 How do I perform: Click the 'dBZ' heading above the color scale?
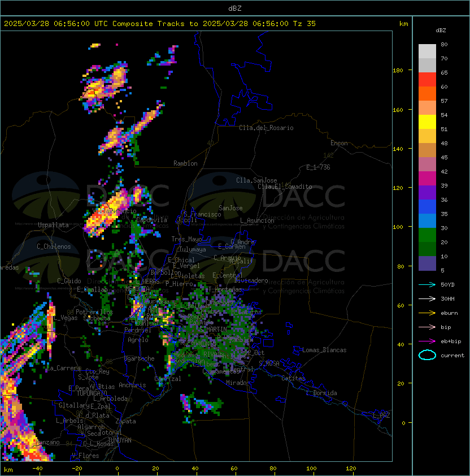pos(441,31)
